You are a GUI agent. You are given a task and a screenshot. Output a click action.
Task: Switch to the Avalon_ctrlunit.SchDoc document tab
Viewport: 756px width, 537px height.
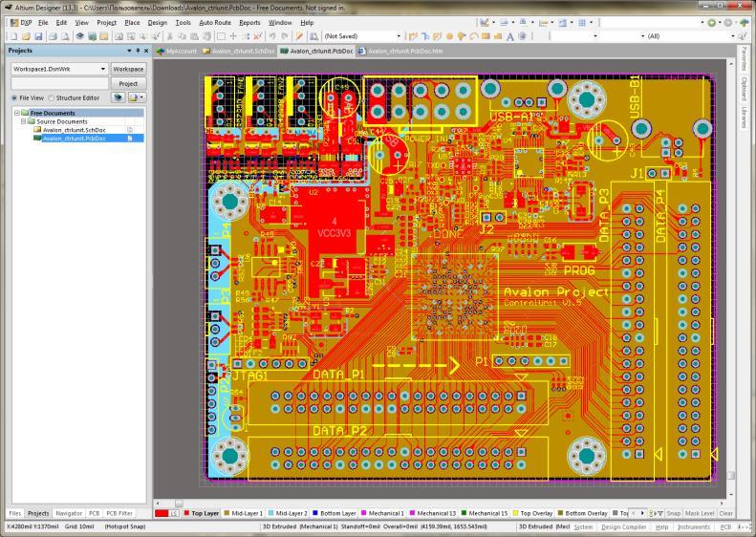tap(238, 51)
